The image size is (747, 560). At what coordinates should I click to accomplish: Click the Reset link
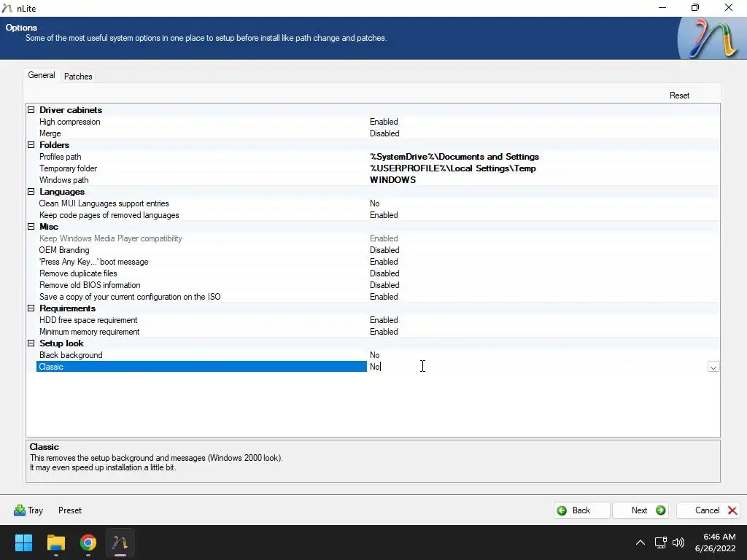click(x=679, y=96)
